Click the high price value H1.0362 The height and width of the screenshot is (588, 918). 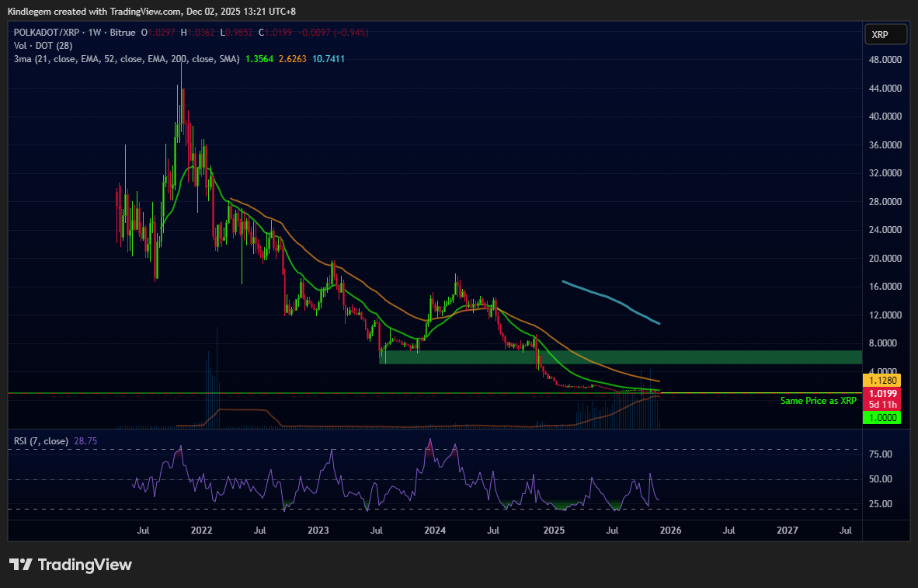tap(196, 33)
